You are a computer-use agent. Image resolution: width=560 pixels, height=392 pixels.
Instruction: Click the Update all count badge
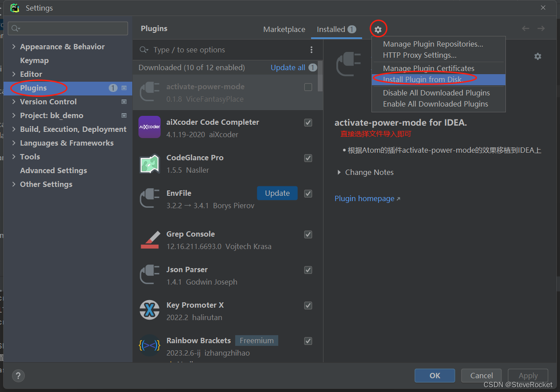(313, 67)
